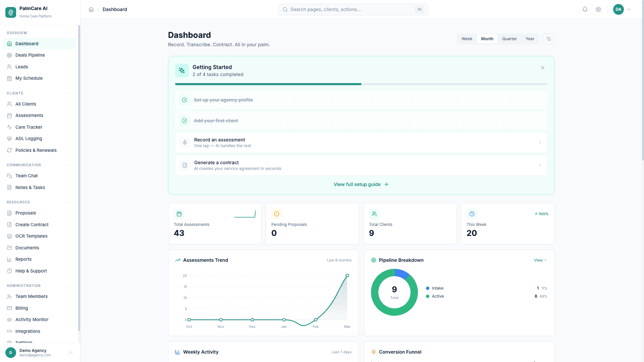The height and width of the screenshot is (362, 644).
Task: Open the settings gear in the top bar
Action: point(598,9)
